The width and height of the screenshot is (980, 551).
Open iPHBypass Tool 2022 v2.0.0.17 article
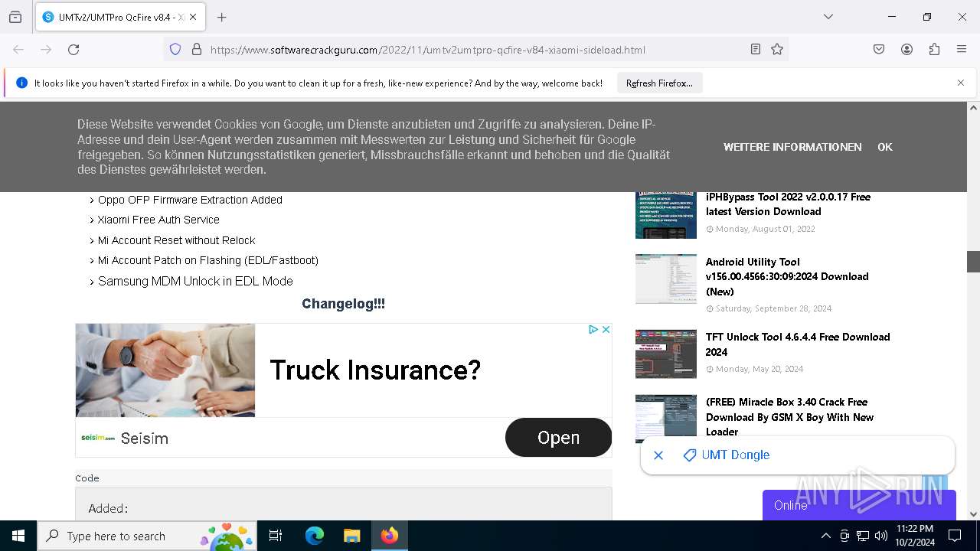(788, 204)
